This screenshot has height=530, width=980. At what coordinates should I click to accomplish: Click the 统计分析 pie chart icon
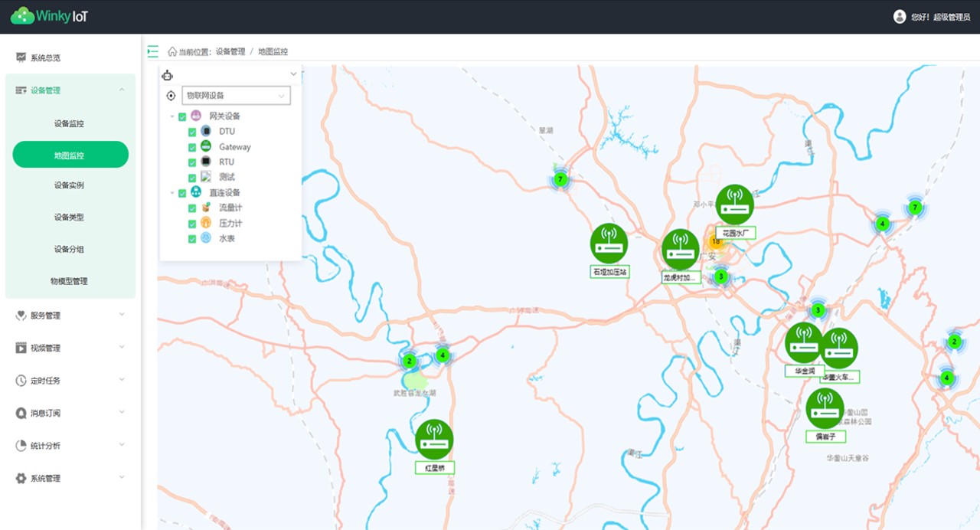[21, 445]
